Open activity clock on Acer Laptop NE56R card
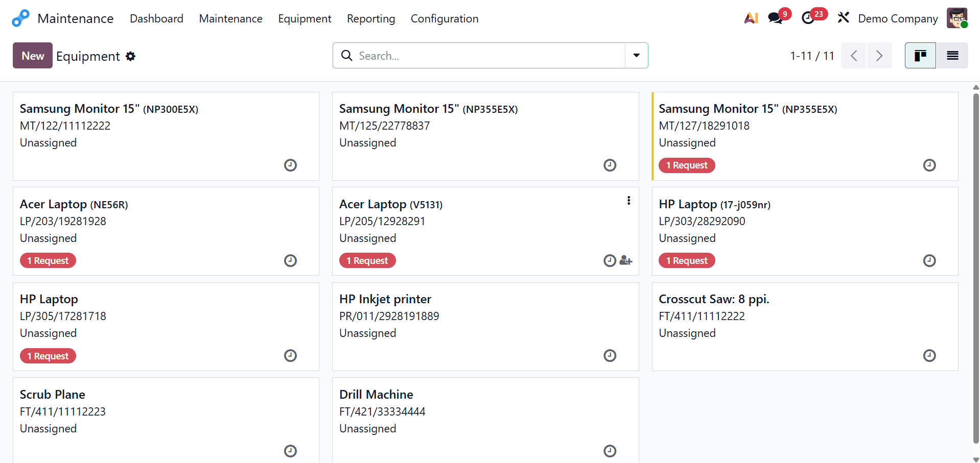Viewport: 980px width, 463px height. click(290, 260)
